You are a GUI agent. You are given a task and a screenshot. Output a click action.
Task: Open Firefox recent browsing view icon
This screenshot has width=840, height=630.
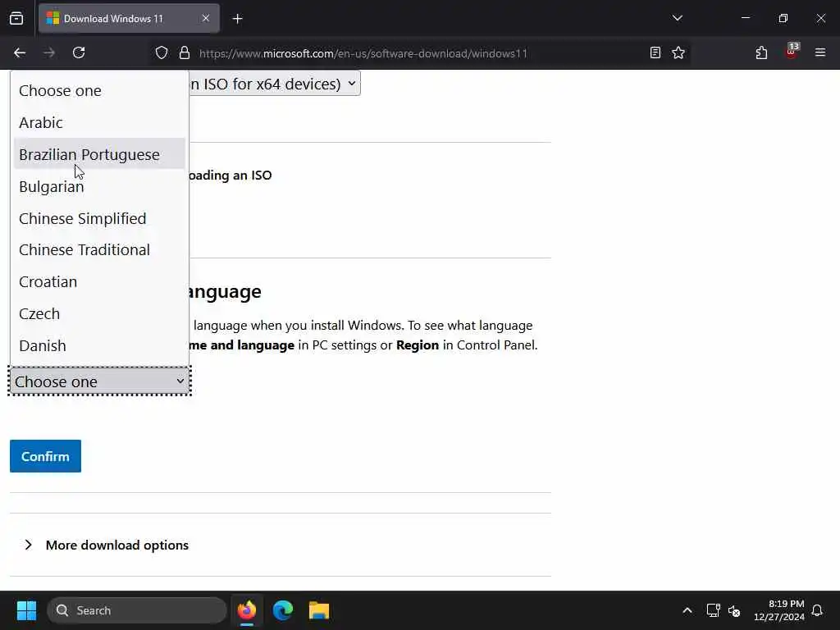click(x=16, y=19)
